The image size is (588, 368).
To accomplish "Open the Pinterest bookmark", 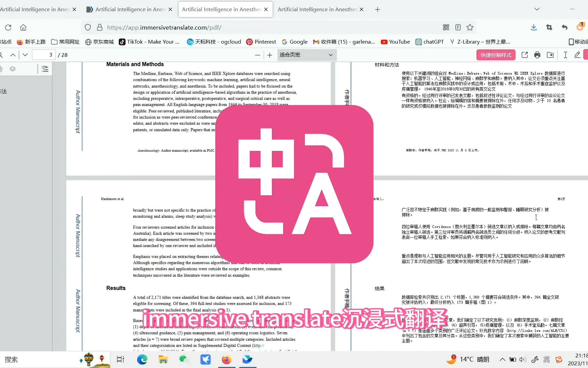I will [x=261, y=42].
